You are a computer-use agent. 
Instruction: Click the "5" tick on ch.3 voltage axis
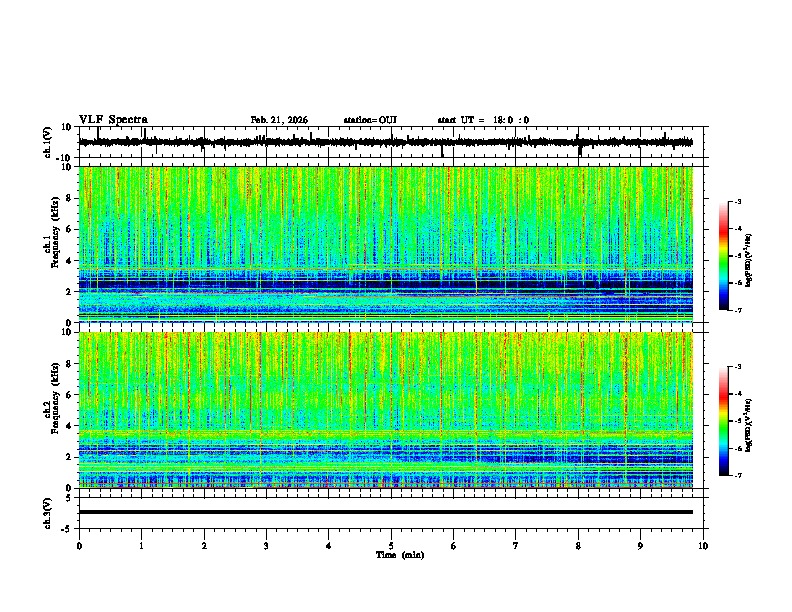click(x=70, y=497)
